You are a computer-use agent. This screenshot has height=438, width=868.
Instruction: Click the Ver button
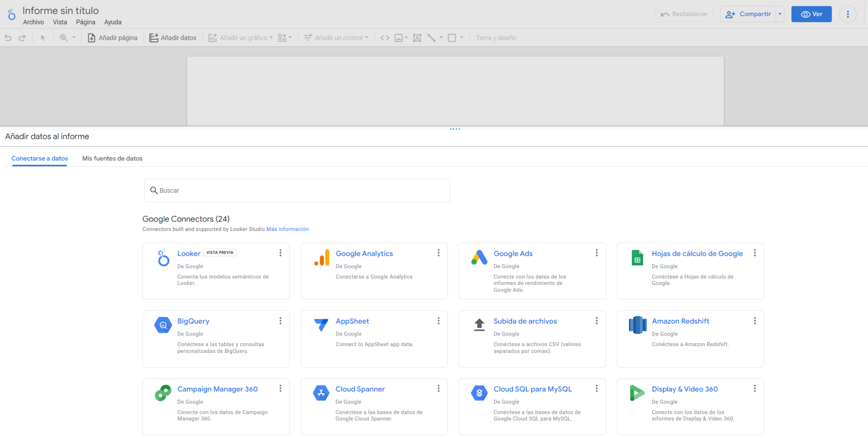tap(811, 14)
